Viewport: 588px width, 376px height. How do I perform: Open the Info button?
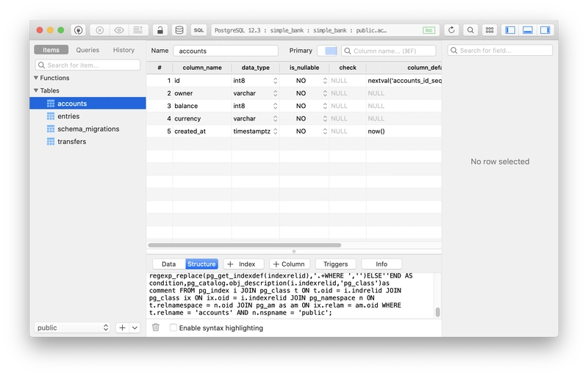pos(381,264)
